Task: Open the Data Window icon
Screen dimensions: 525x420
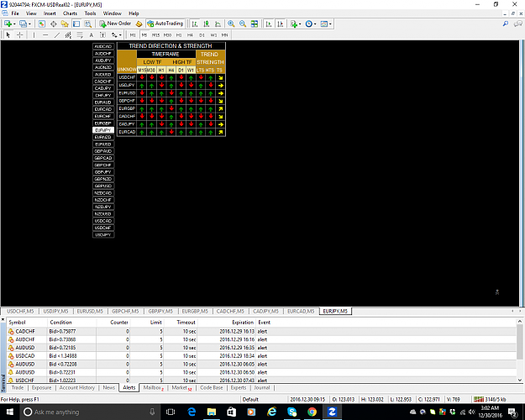Action: tap(53, 24)
